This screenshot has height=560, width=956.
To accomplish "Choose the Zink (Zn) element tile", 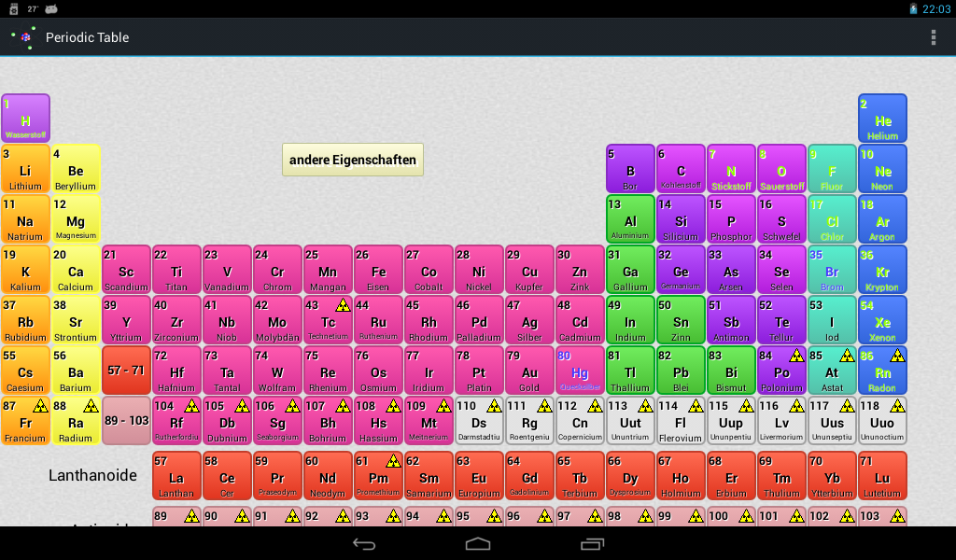I will [x=580, y=270].
